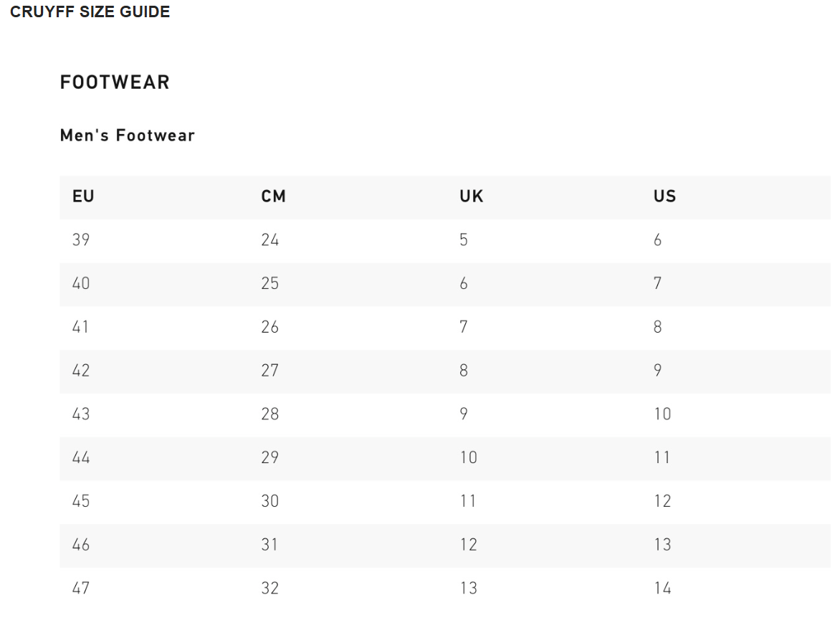The width and height of the screenshot is (840, 618).
Task: Click the 30 value in CM column
Action: pyautogui.click(x=269, y=501)
